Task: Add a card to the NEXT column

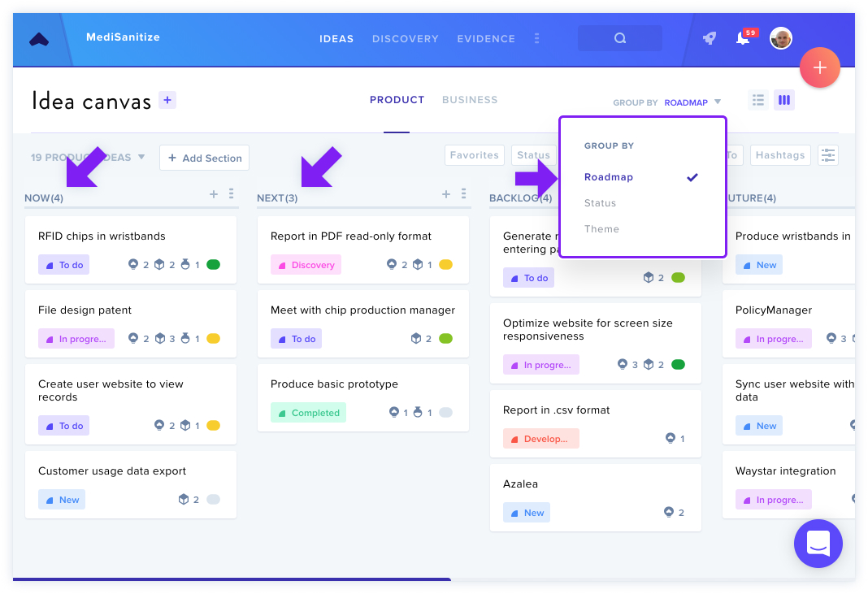Action: 446,193
